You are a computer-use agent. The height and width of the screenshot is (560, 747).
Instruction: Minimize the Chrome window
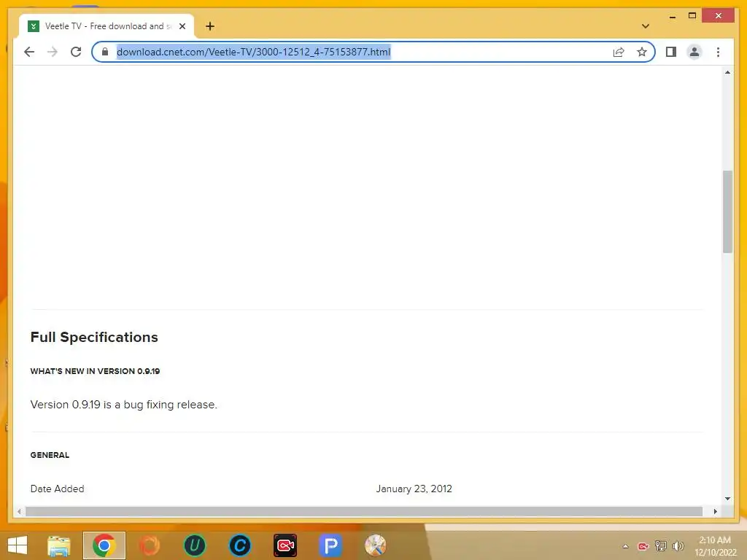672,16
